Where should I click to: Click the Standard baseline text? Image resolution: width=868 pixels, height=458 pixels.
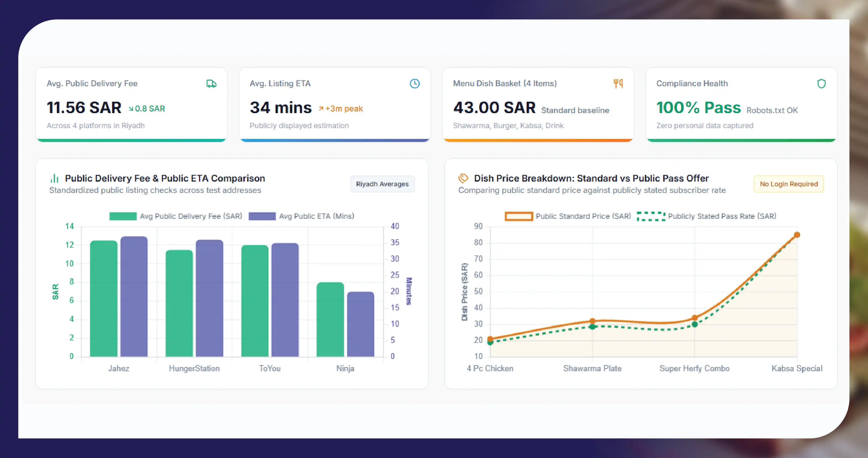[x=575, y=110]
